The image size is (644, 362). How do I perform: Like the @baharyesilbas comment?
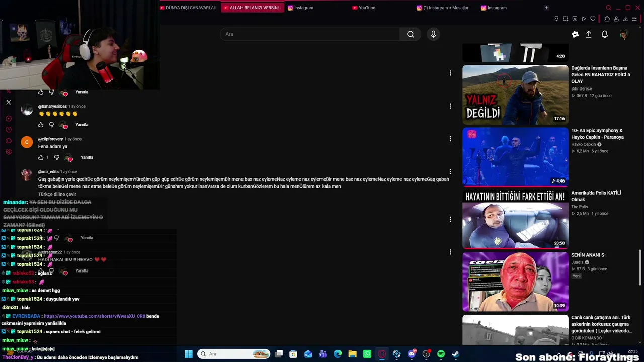click(x=41, y=125)
